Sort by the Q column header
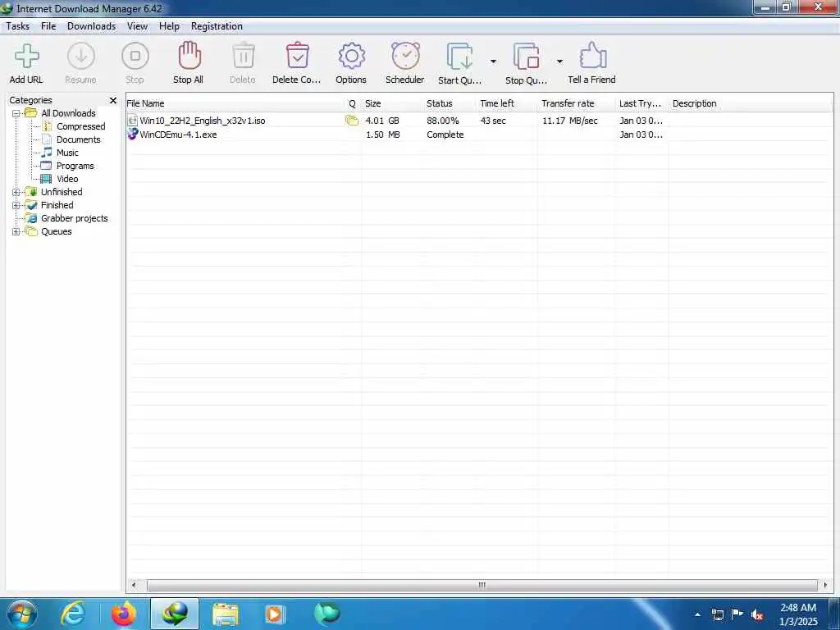The image size is (840, 630). [x=353, y=103]
